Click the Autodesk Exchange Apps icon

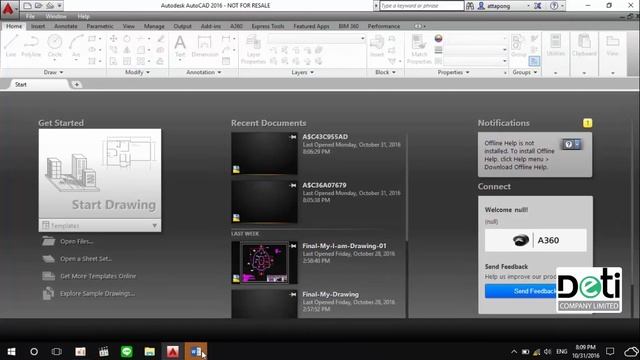(538, 6)
